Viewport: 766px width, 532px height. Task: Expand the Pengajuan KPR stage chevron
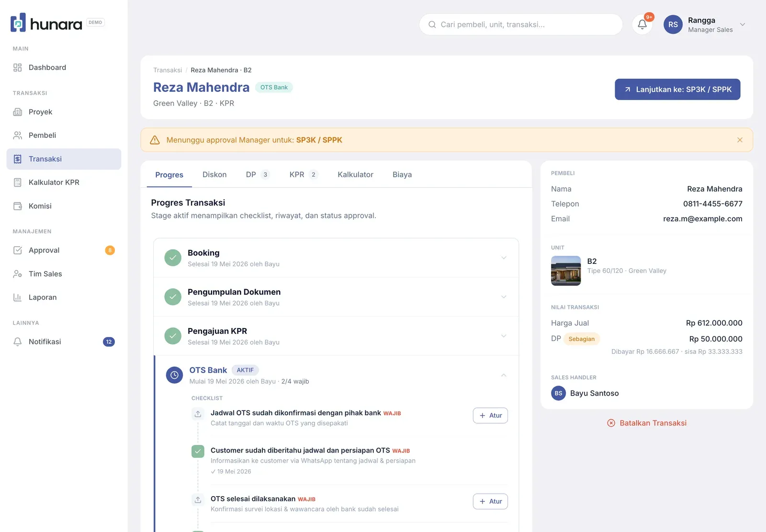click(x=504, y=336)
